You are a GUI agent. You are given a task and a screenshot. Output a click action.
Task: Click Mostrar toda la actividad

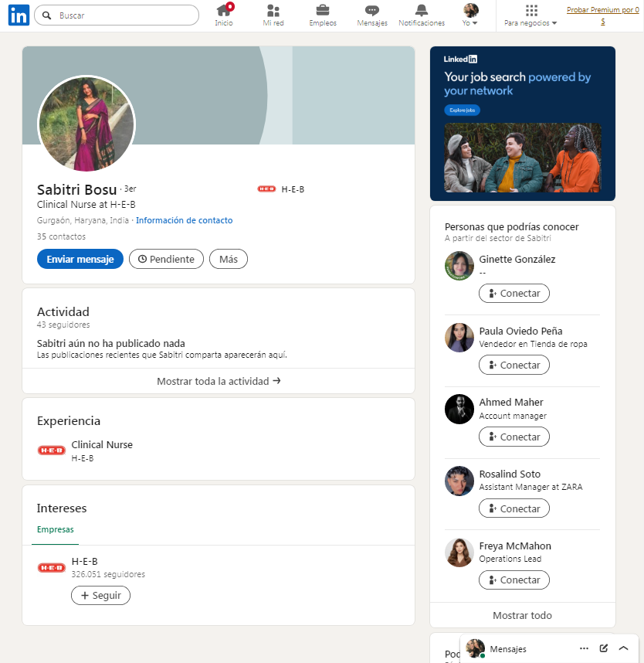pyautogui.click(x=219, y=381)
